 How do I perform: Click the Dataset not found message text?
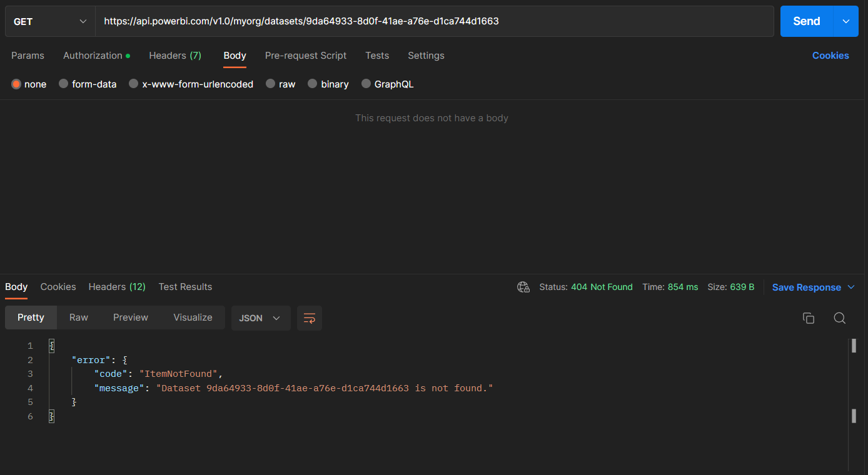(x=325, y=388)
